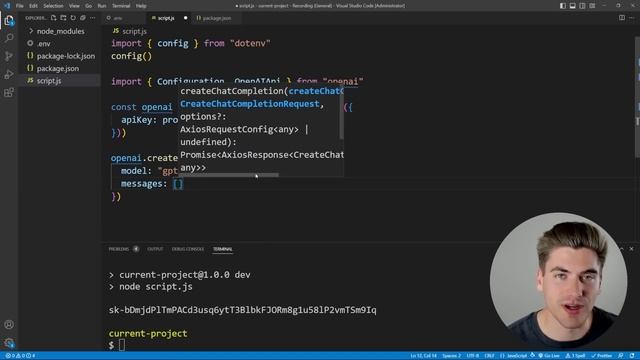
Task: Open the Accounts menu icon
Action: 9,325
